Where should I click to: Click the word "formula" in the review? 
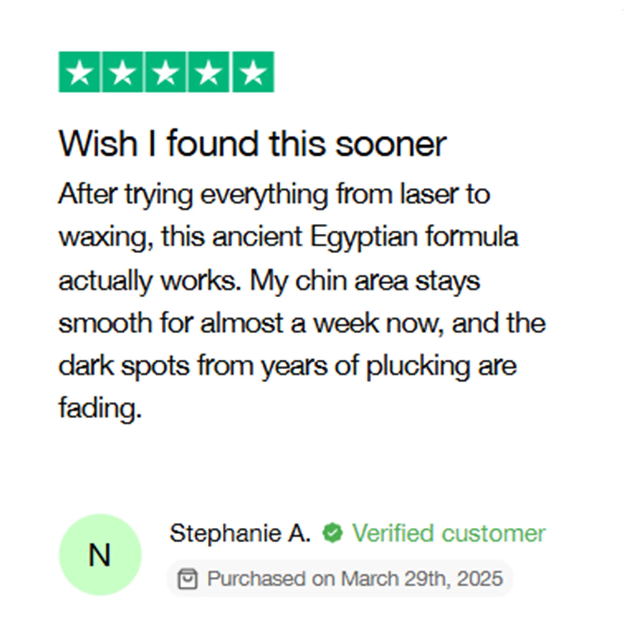tap(472, 237)
